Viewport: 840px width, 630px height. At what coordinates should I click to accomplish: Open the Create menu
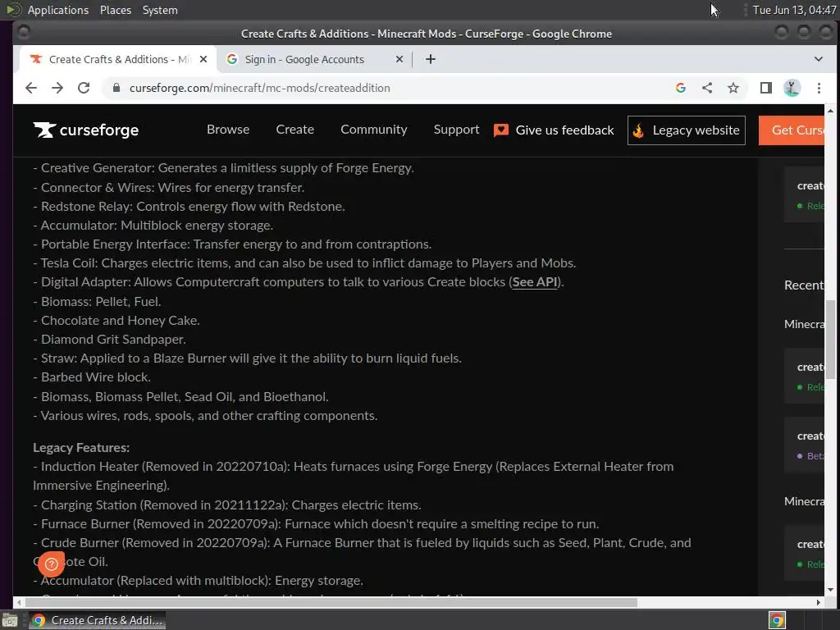click(x=295, y=130)
